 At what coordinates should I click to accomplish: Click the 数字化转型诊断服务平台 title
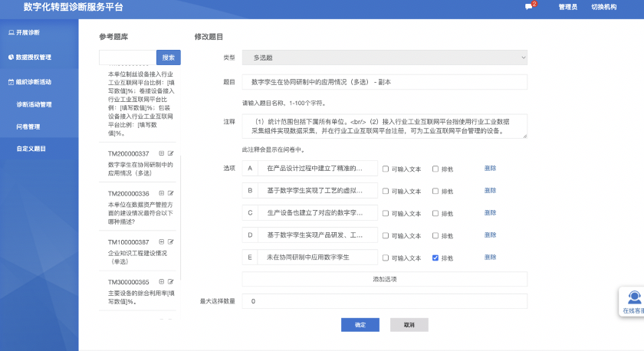(73, 7)
